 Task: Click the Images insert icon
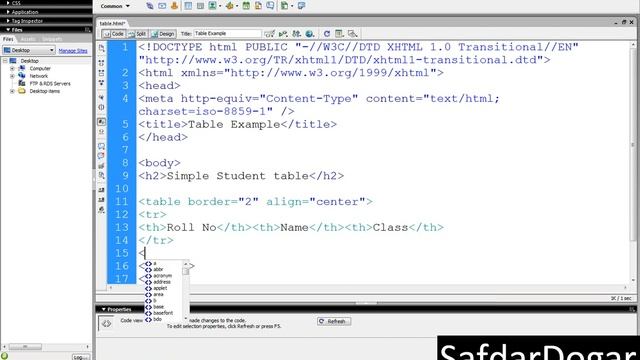(x=213, y=6)
